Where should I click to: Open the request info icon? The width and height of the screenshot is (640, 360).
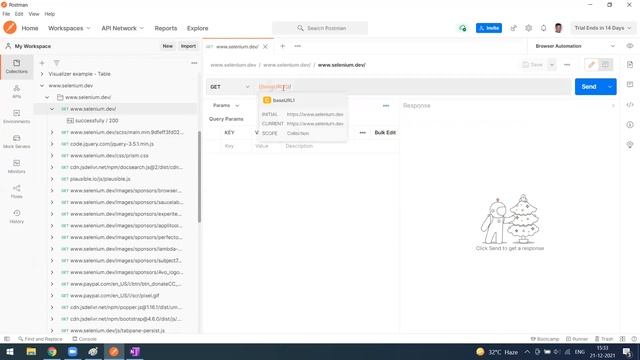pos(630,124)
